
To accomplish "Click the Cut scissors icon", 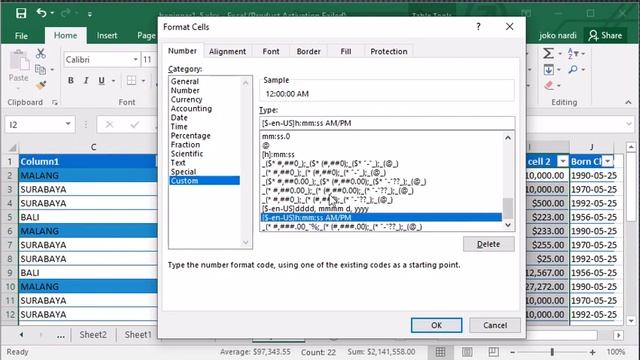I will tap(40, 53).
